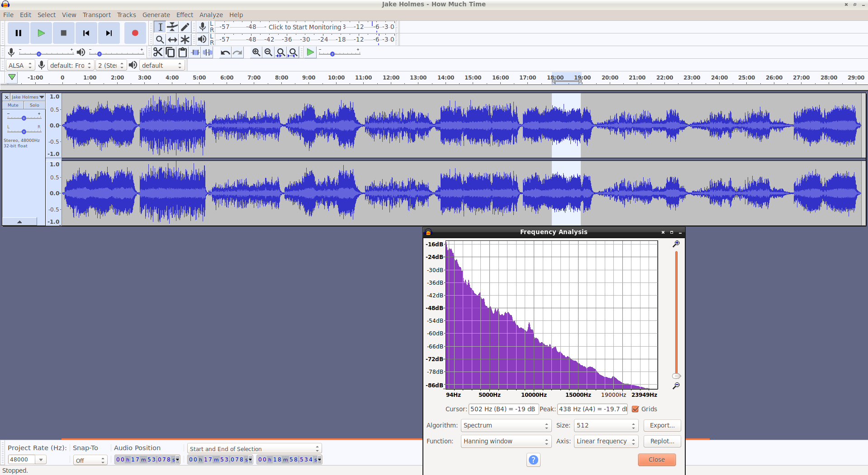The image size is (868, 475).
Task: Trim audio outside the selection
Action: [x=195, y=52]
